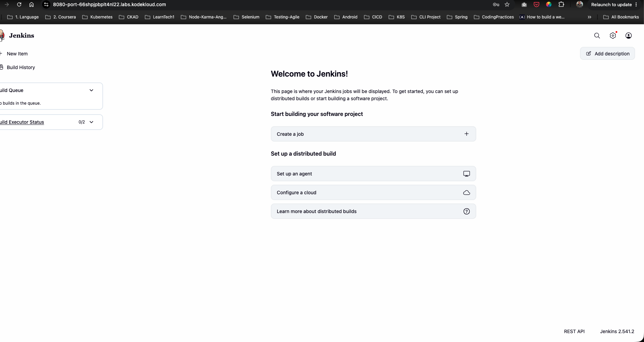Screen dimensions: 644x342
Task: Open the Spring bookmarks folder
Action: tap(457, 17)
